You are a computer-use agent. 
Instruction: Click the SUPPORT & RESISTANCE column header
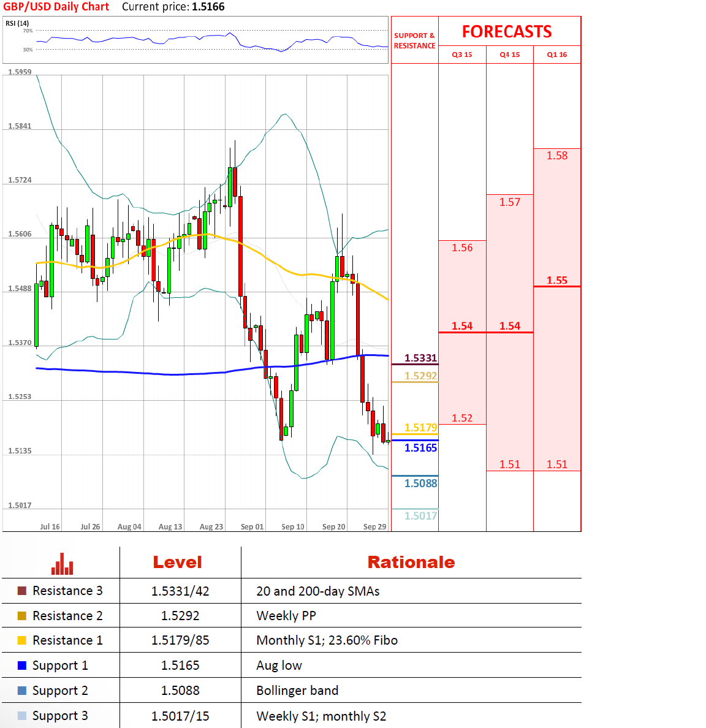coord(415,40)
